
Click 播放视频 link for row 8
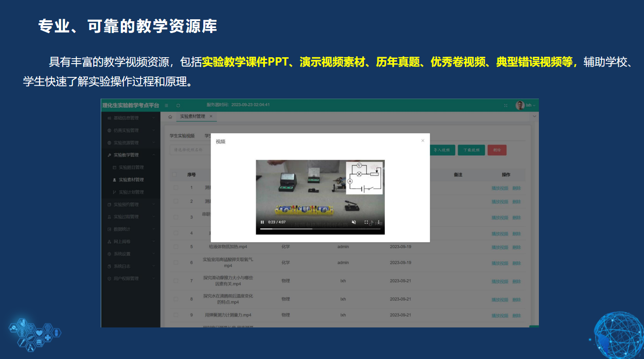[x=499, y=299]
